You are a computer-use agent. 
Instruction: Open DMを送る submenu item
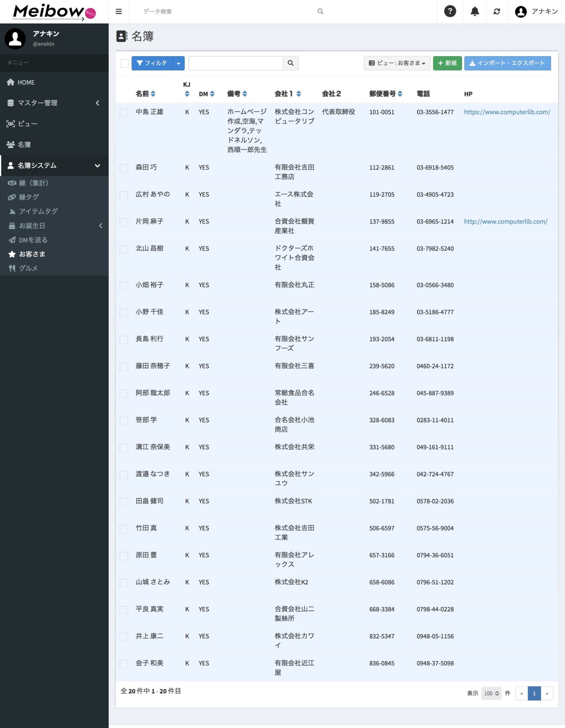[x=54, y=240]
